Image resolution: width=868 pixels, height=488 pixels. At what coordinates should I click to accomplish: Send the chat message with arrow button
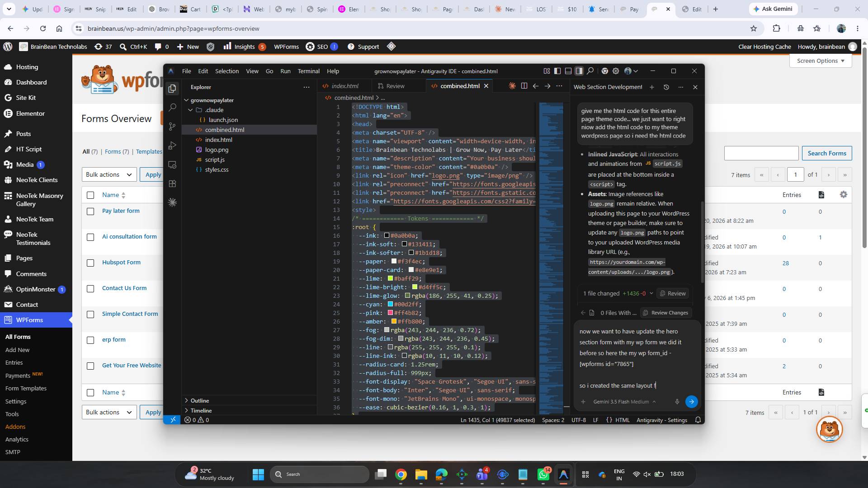[x=691, y=402]
